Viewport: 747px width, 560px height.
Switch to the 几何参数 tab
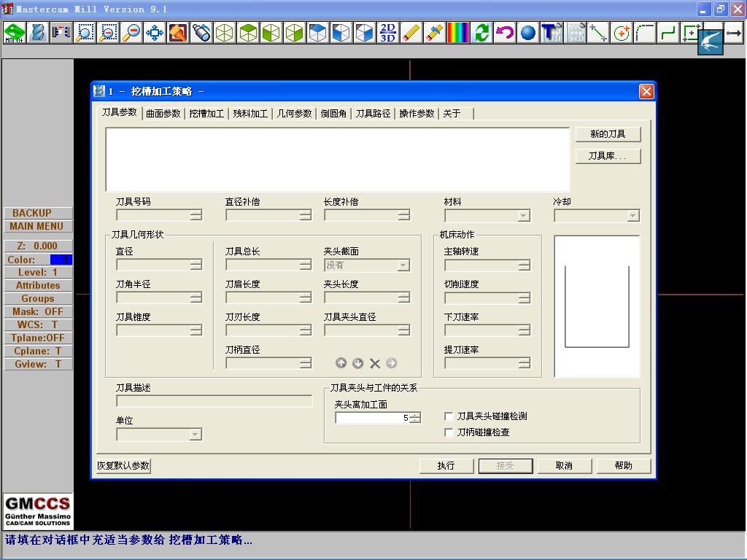click(x=295, y=113)
